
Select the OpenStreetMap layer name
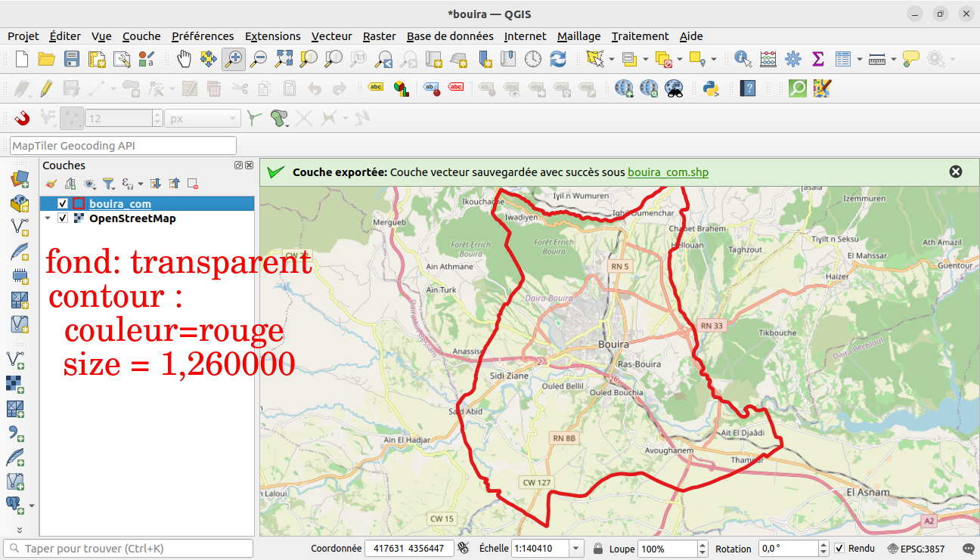(132, 218)
